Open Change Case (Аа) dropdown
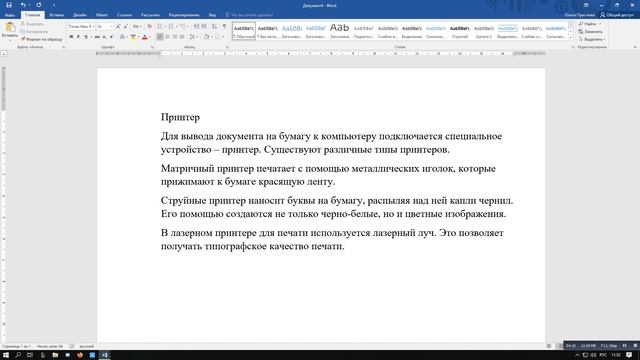 coord(137,27)
